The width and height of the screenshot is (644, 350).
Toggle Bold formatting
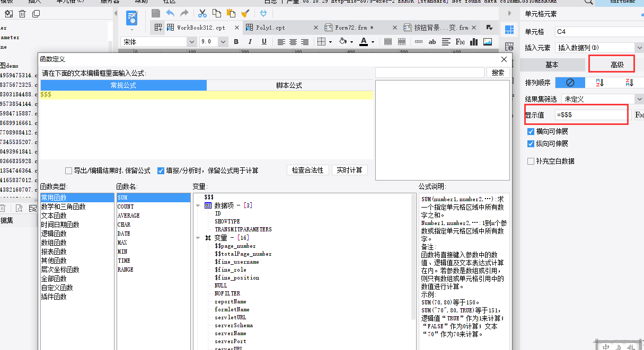click(236, 42)
